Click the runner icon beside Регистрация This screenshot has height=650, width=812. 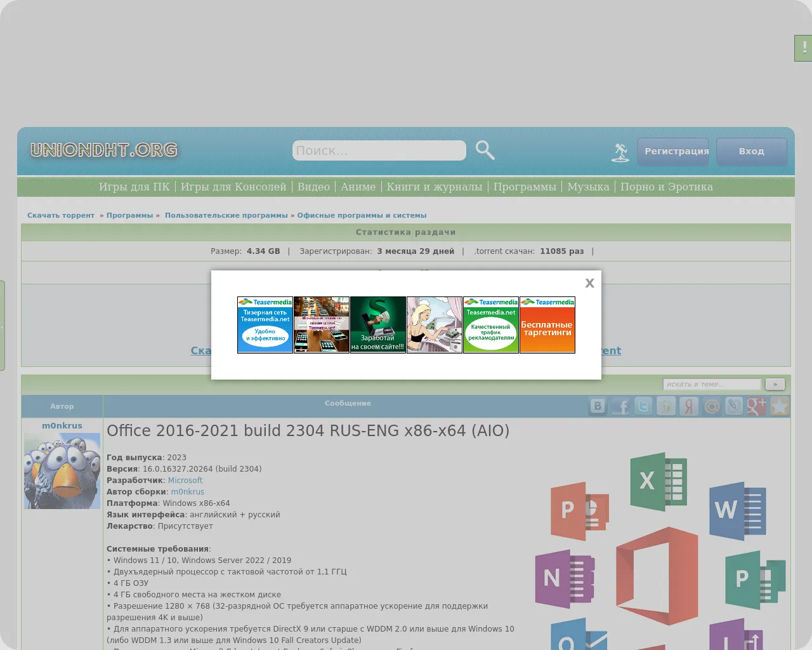pos(620,152)
